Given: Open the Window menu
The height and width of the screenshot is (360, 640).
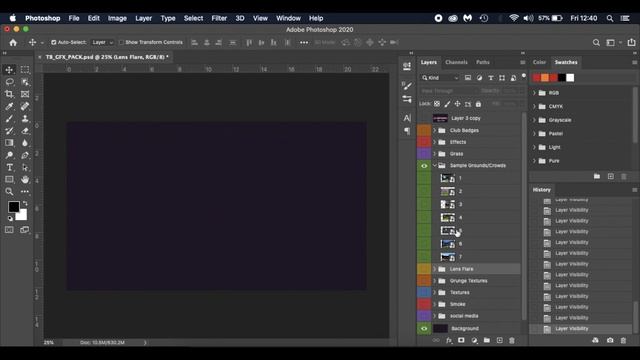Looking at the screenshot, I should click(x=288, y=18).
